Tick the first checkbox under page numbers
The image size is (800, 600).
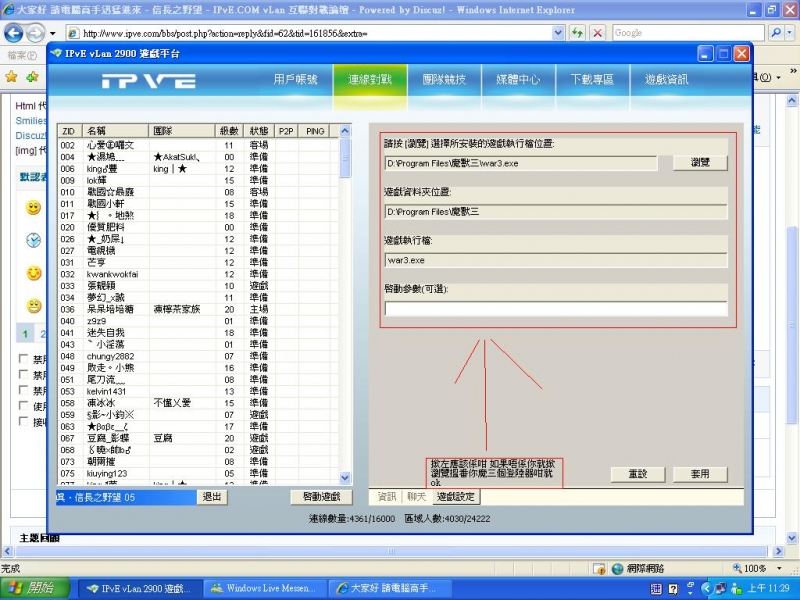[x=25, y=359]
